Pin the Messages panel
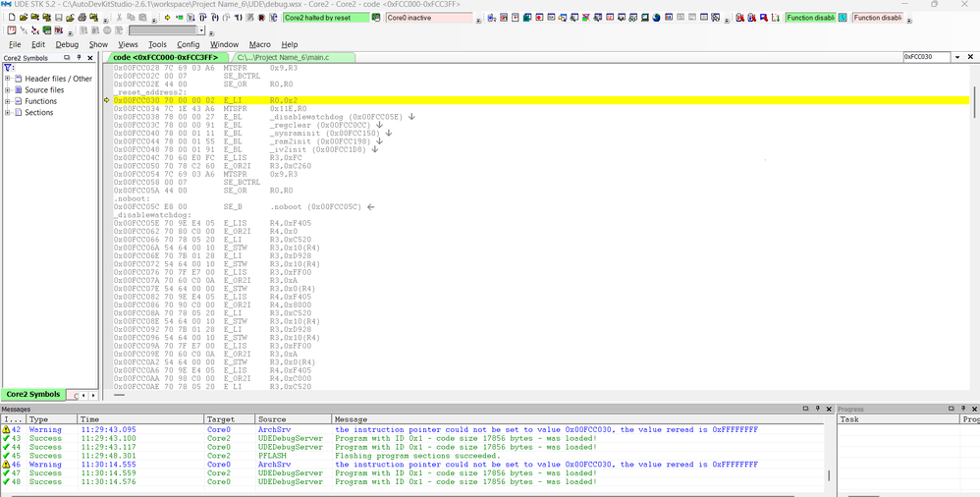This screenshot has width=980, height=497. pyautogui.click(x=817, y=409)
